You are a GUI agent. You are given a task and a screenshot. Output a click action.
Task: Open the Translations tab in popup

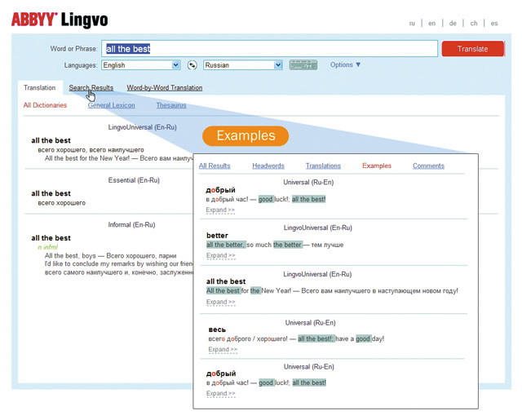pyautogui.click(x=323, y=166)
